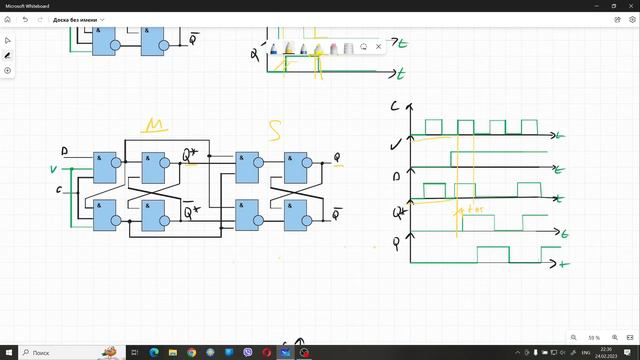640x360 pixels.
Task: Switch to the Whiteboard taskbar icon
Action: tap(285, 352)
